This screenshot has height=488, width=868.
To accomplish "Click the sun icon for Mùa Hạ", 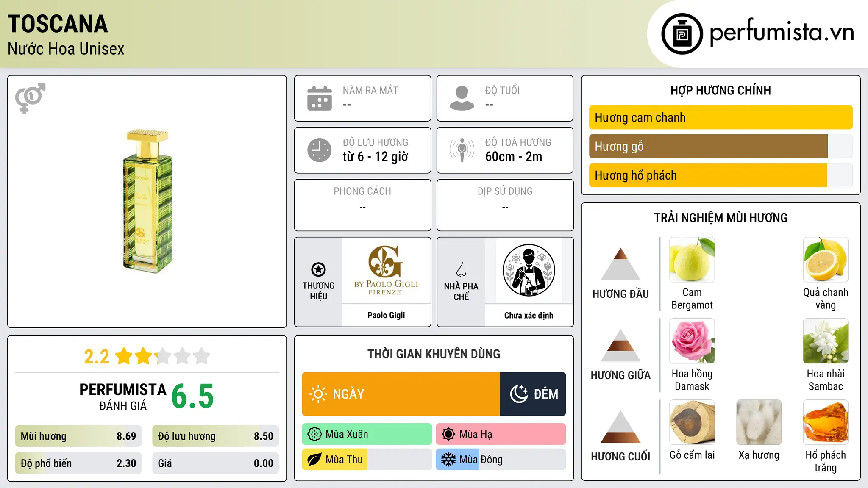I will (448, 434).
